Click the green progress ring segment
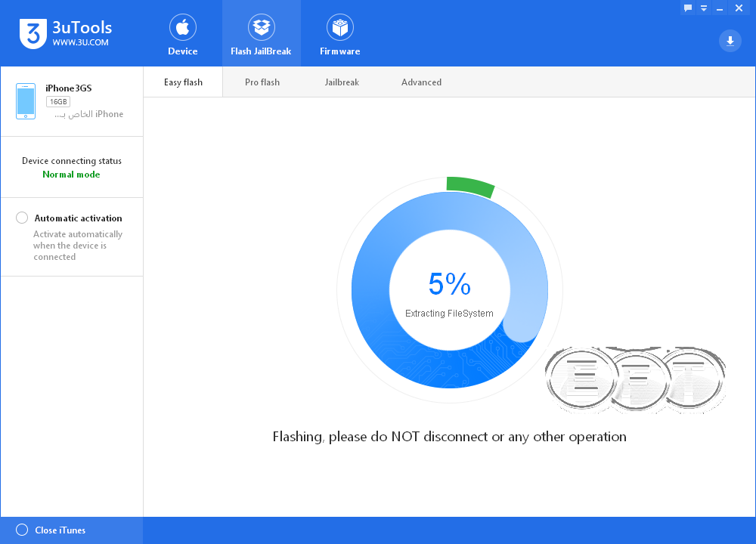The image size is (756, 544). pyautogui.click(x=470, y=187)
